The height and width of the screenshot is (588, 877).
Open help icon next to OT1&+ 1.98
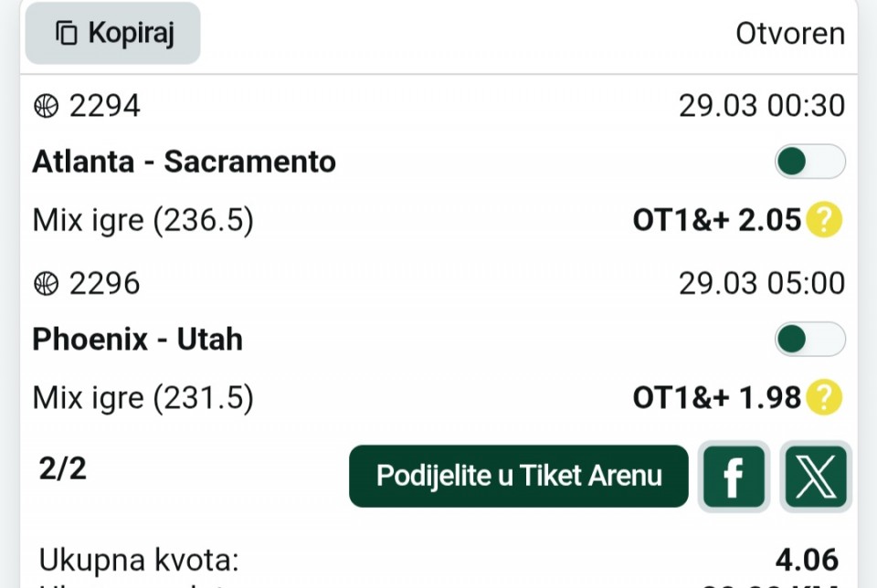[824, 397]
